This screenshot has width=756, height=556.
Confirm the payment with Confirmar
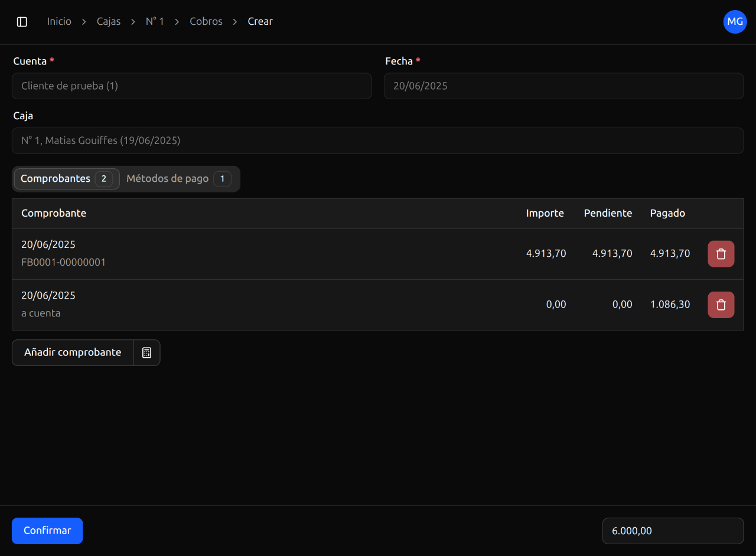[47, 531]
